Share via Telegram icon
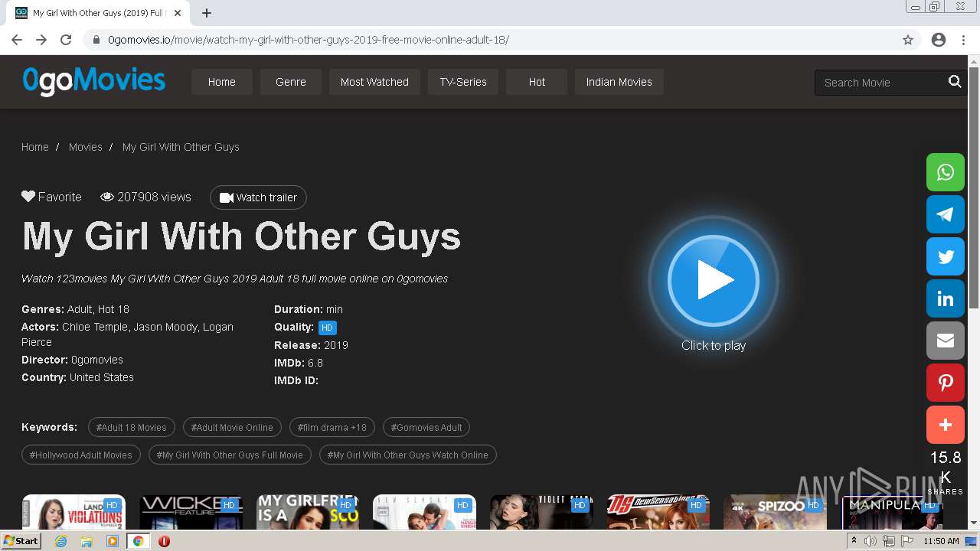Viewport: 980px width, 551px height. 946,214
